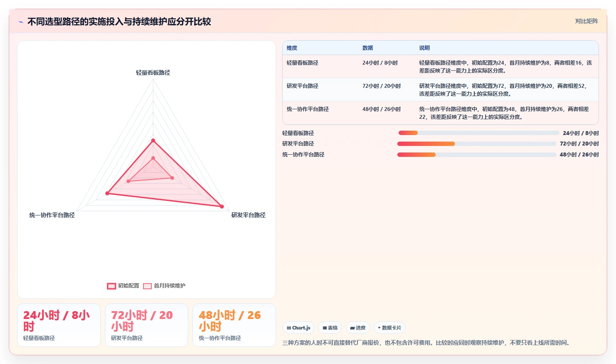Click the 统一协作平台路径 progress bar
This screenshot has height=364, width=616.
click(477, 155)
